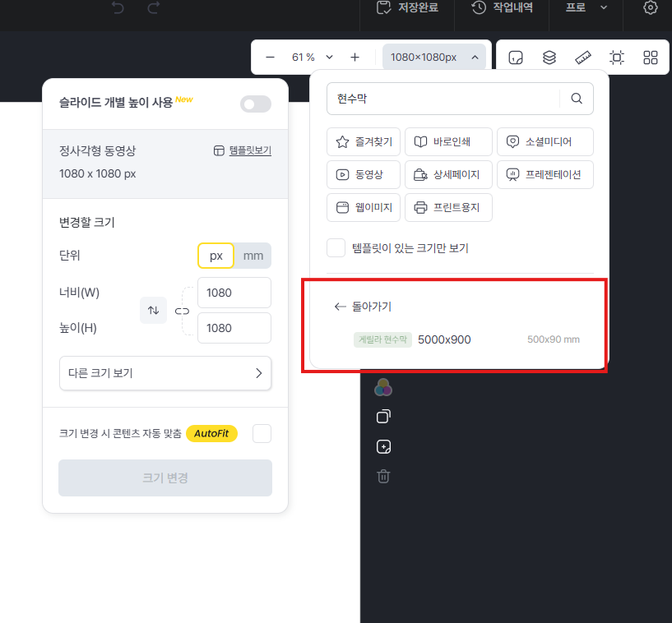
Task: Check 템플릿이 있는 크기만 보기
Action: tap(336, 248)
